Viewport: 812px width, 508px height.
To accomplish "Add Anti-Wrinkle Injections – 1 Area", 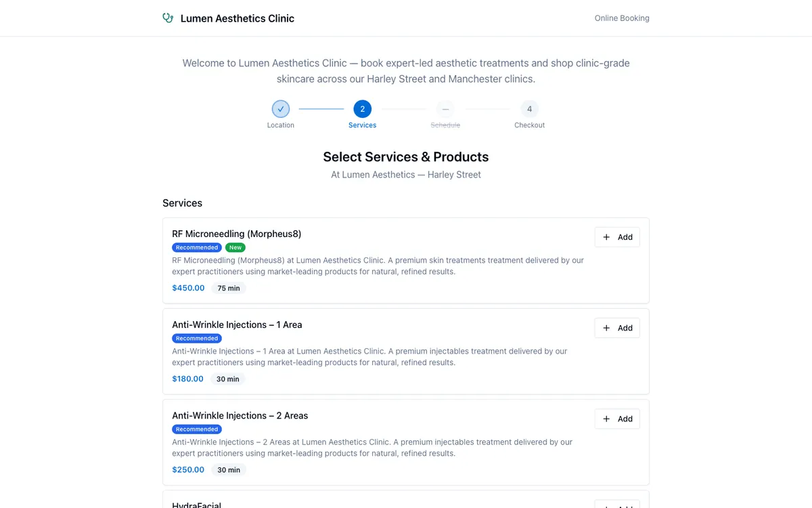I will coord(617,328).
